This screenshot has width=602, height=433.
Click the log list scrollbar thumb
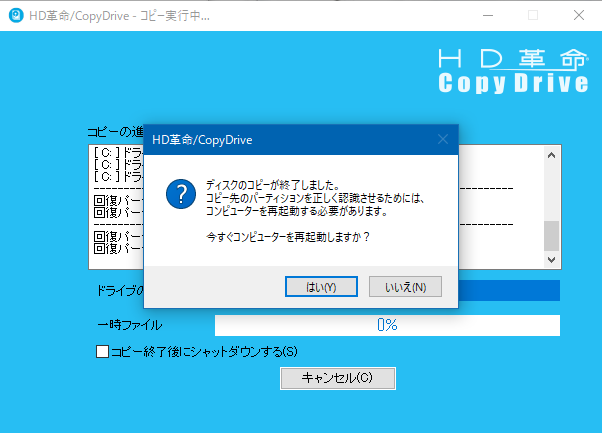click(552, 236)
